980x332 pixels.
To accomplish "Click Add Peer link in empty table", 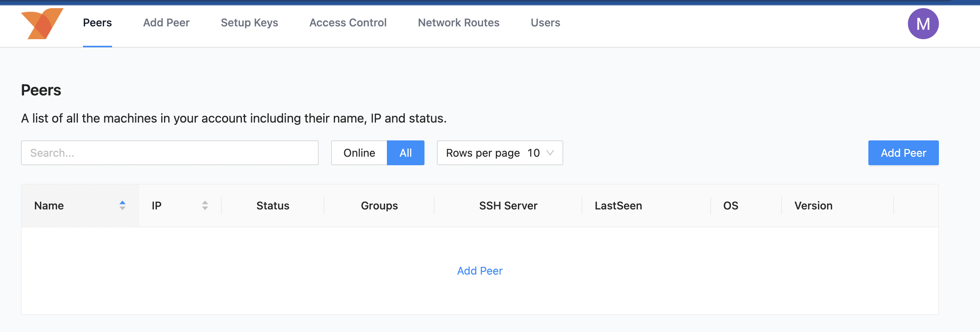I will [480, 271].
